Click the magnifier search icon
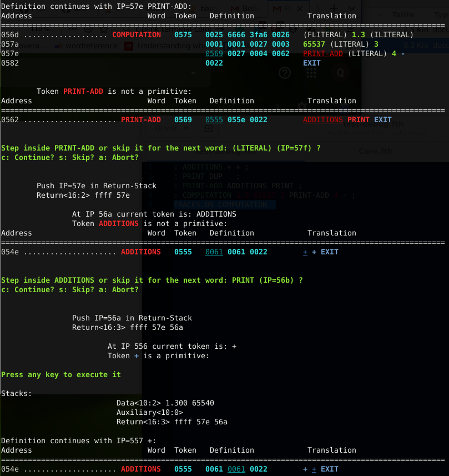The height and width of the screenshot is (476, 449). (x=340, y=73)
